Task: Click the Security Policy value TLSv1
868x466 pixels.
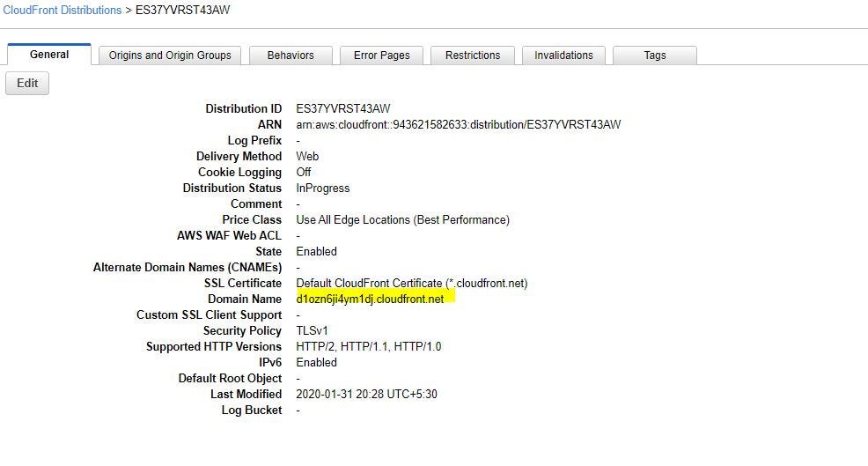Action: [x=312, y=331]
